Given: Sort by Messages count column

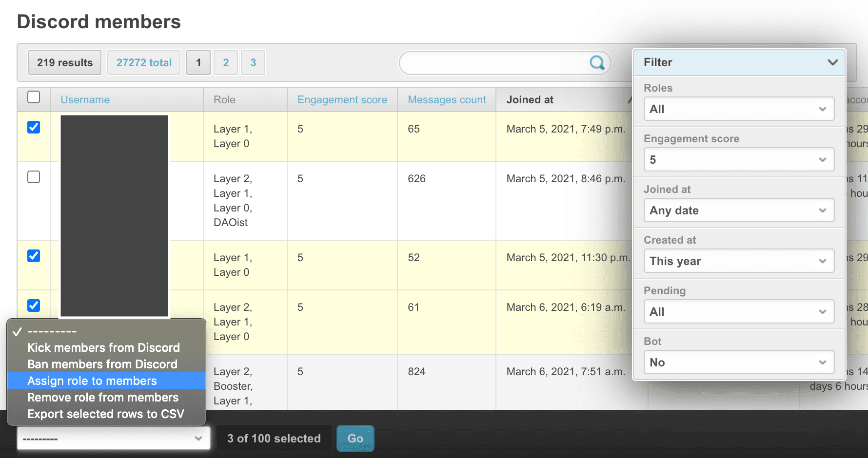Looking at the screenshot, I should pyautogui.click(x=447, y=100).
